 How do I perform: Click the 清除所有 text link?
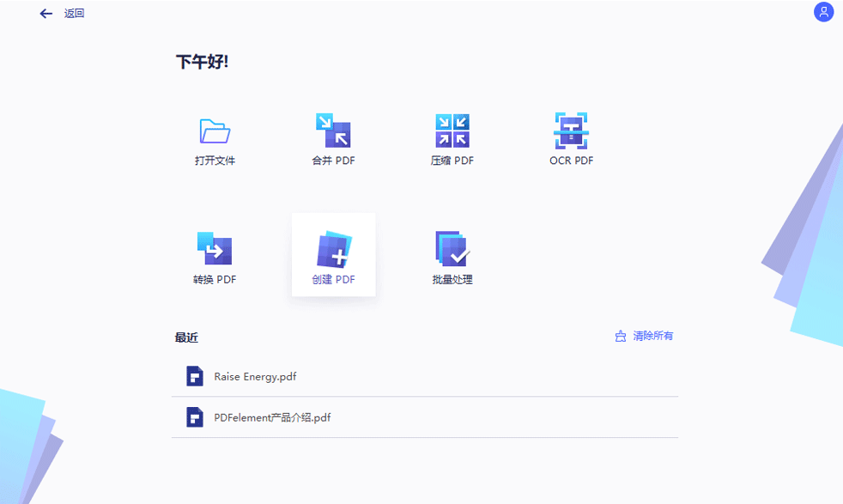653,337
